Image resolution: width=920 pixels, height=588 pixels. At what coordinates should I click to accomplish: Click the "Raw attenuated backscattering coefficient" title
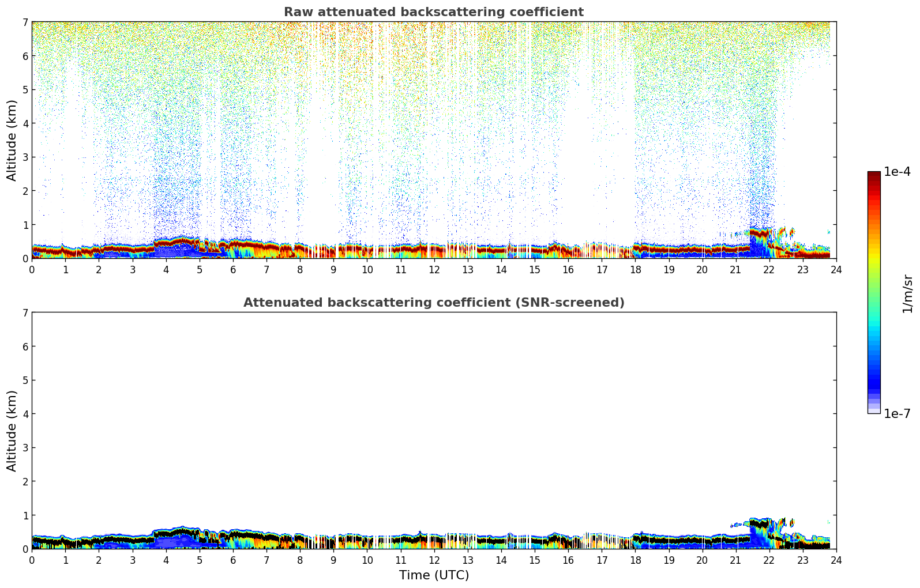click(433, 12)
